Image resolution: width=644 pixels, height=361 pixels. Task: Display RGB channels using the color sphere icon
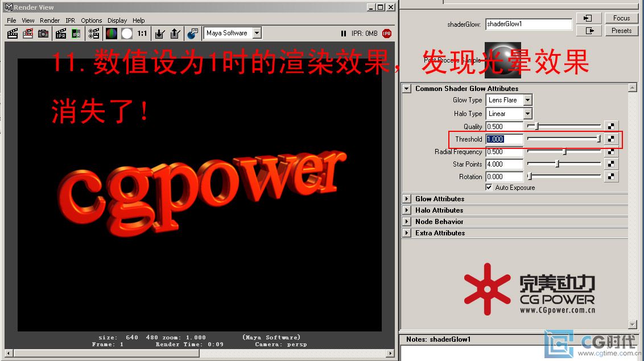coord(112,34)
